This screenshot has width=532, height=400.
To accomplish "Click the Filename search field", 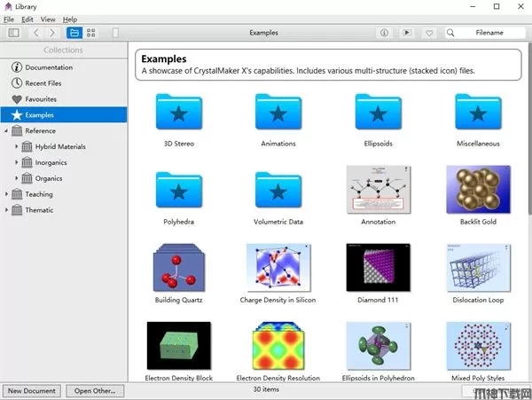I will click(487, 33).
